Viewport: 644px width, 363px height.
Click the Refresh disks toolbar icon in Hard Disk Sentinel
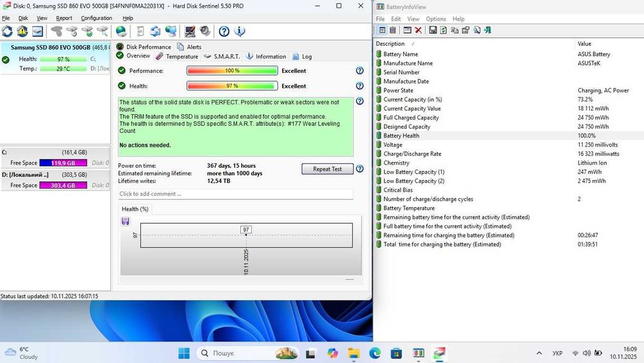point(7,31)
